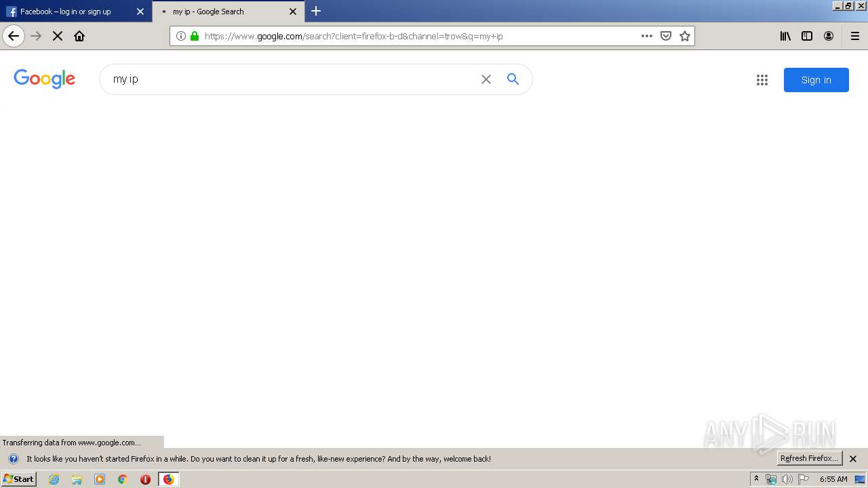Open media player taskbar icon

pyautogui.click(x=100, y=479)
